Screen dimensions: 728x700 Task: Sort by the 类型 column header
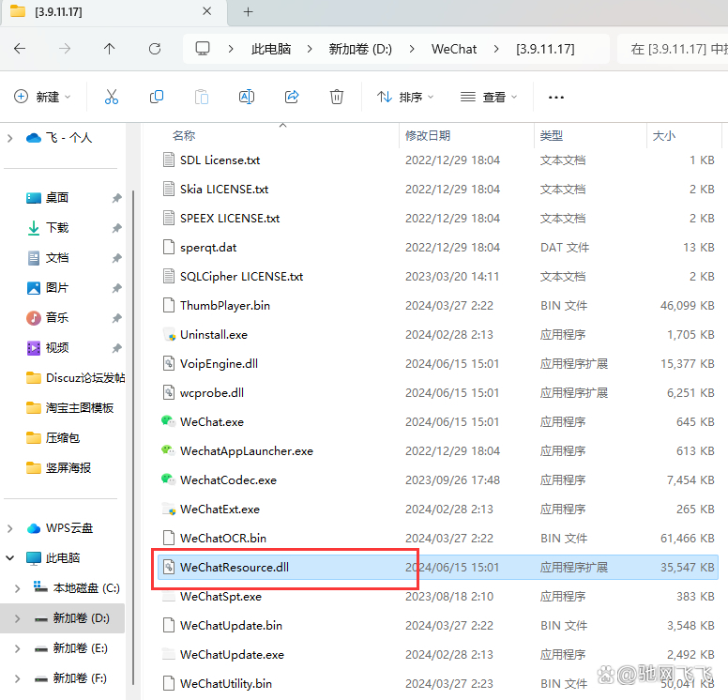point(552,136)
